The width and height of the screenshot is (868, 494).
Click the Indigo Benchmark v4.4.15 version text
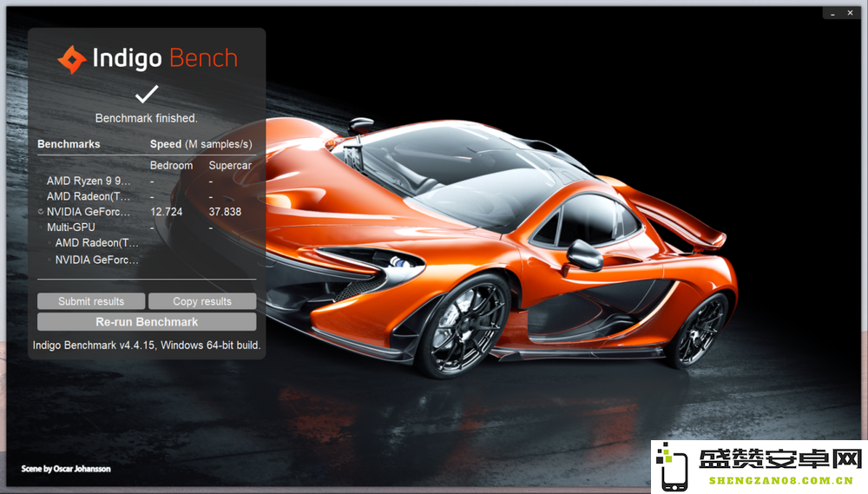tap(146, 345)
